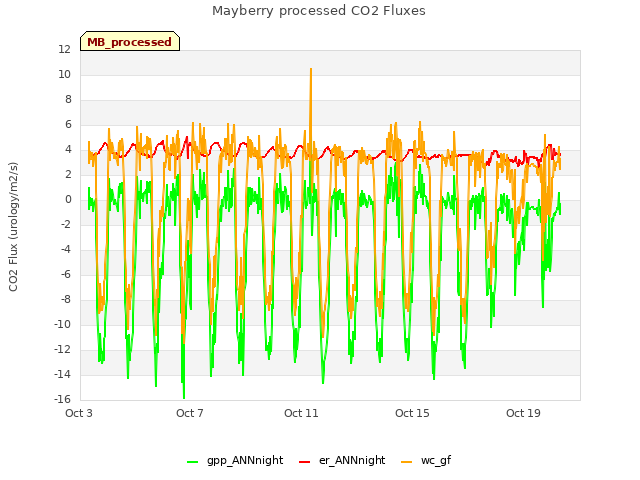Click the red er_ANNnight legend swatch
The height and width of the screenshot is (480, 640).
coord(304,462)
